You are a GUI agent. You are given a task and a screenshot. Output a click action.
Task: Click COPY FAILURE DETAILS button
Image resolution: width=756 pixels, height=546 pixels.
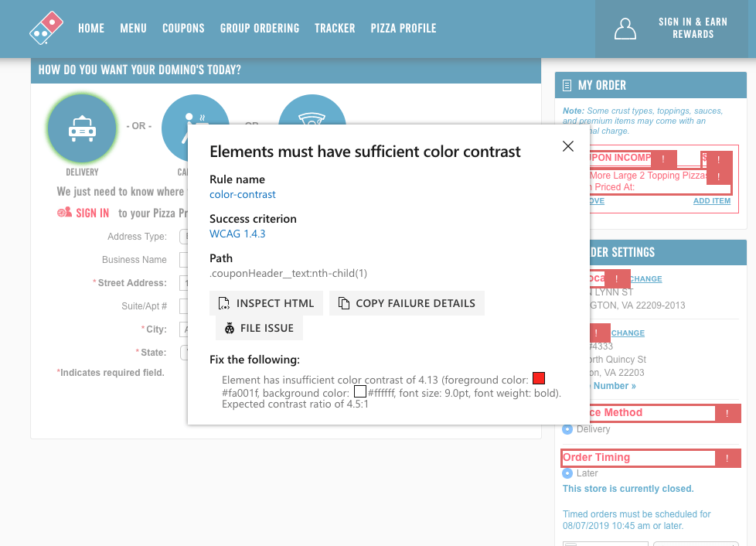[x=407, y=303]
